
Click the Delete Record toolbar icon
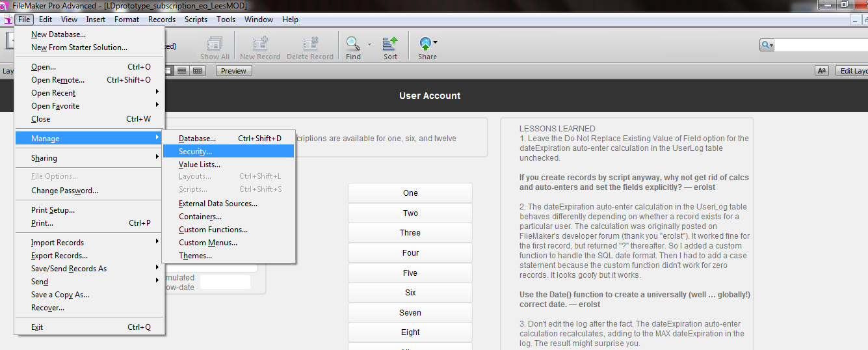310,44
